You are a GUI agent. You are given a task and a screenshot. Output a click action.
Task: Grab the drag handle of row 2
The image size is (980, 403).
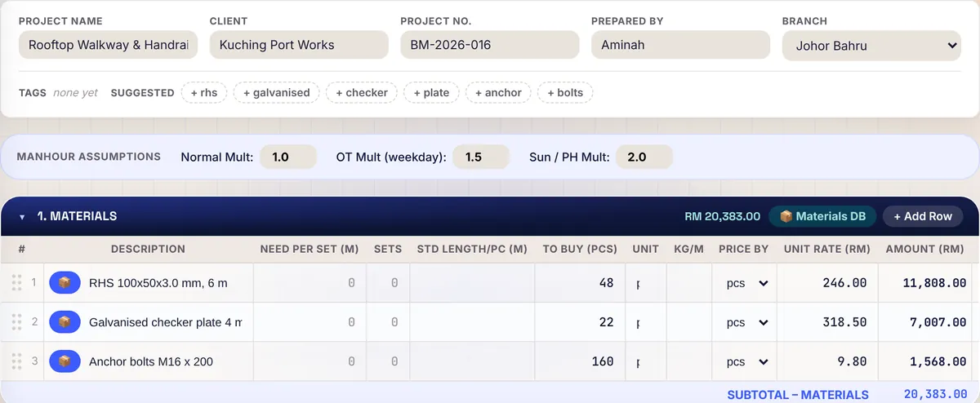point(16,322)
